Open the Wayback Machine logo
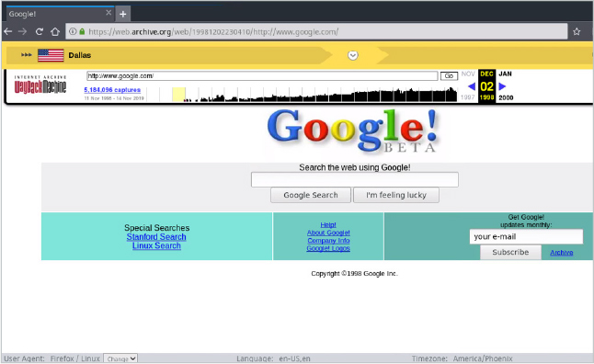Image resolution: width=594 pixels, height=364 pixels. [x=40, y=85]
